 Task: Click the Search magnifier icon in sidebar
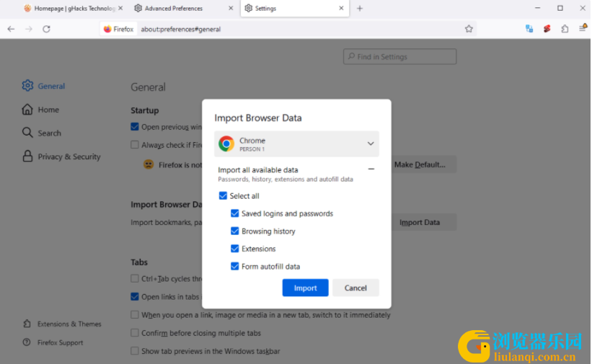click(27, 133)
